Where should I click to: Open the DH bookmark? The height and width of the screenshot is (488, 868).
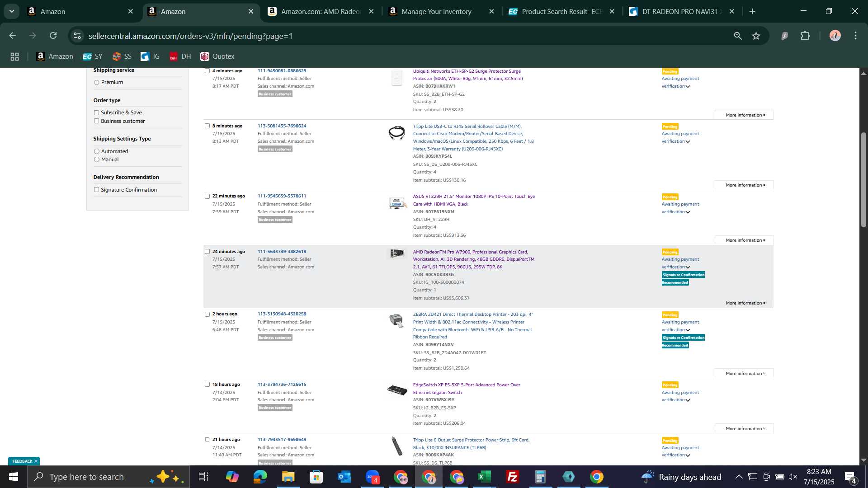tap(180, 56)
